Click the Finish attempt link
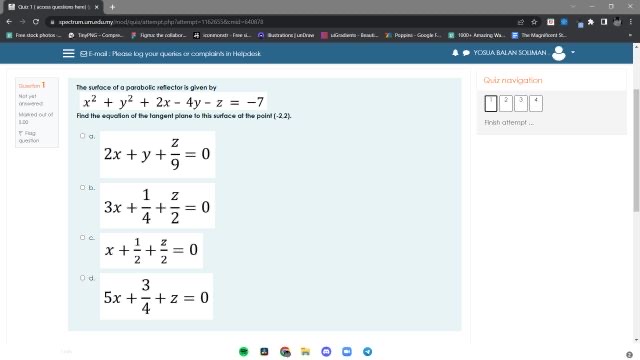This screenshot has height=360, width=640. pos(509,122)
